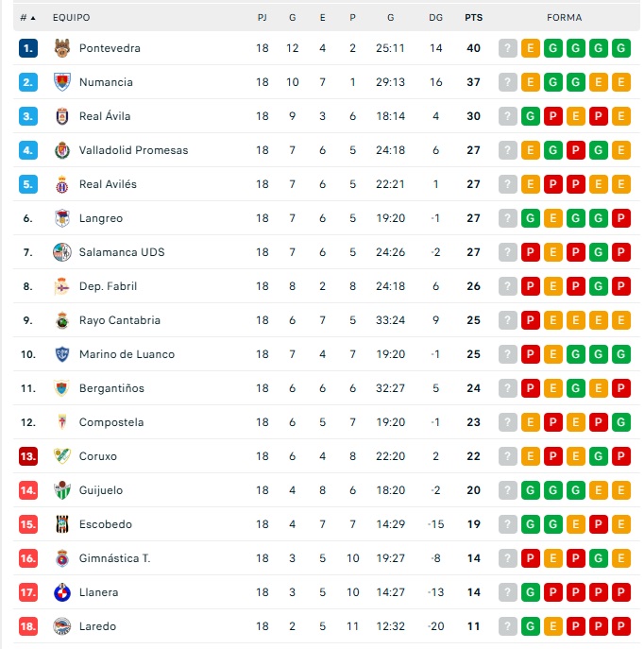Sort standings by the DG column header
The image size is (644, 649).
tap(435, 18)
